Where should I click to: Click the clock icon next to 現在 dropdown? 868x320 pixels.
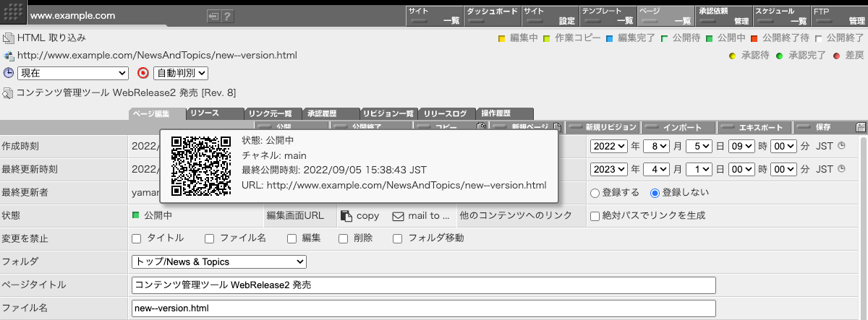tap(9, 73)
